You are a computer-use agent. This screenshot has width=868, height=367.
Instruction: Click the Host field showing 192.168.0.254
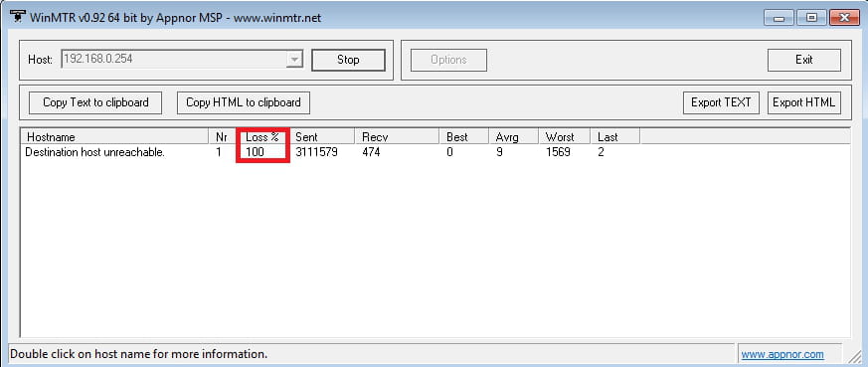pos(182,60)
